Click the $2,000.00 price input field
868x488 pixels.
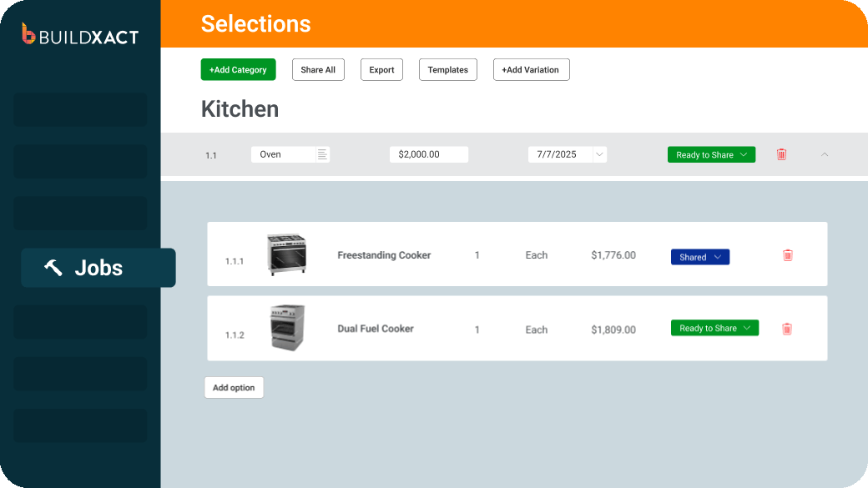428,154
